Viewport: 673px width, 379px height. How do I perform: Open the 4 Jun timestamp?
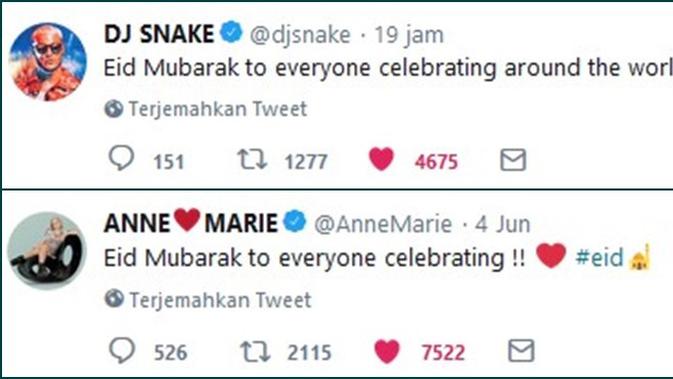coord(503,224)
